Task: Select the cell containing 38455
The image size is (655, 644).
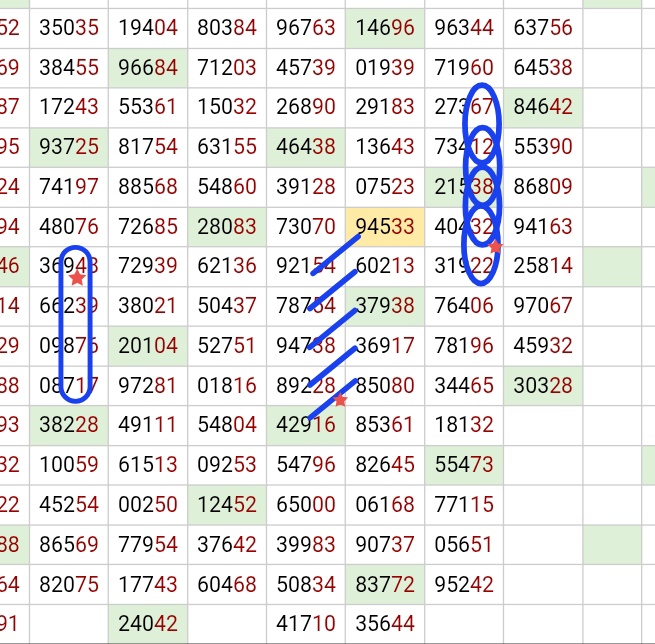Action: (69, 68)
